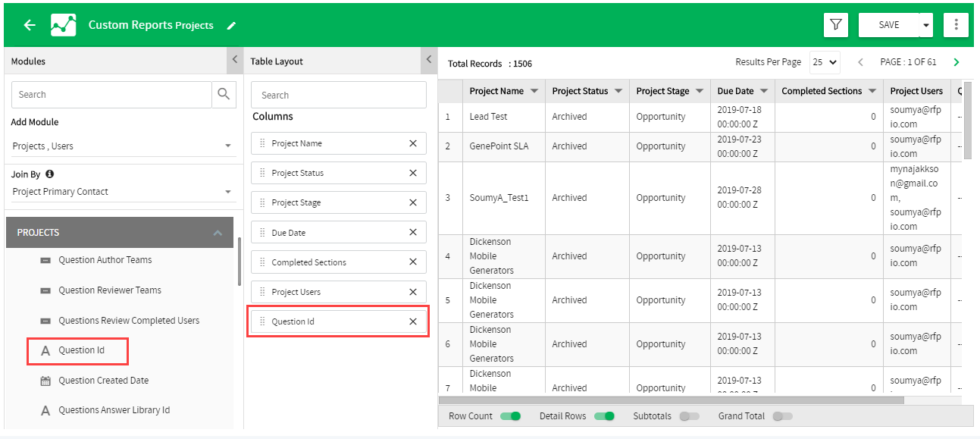Remove Question Id column with X

point(413,321)
